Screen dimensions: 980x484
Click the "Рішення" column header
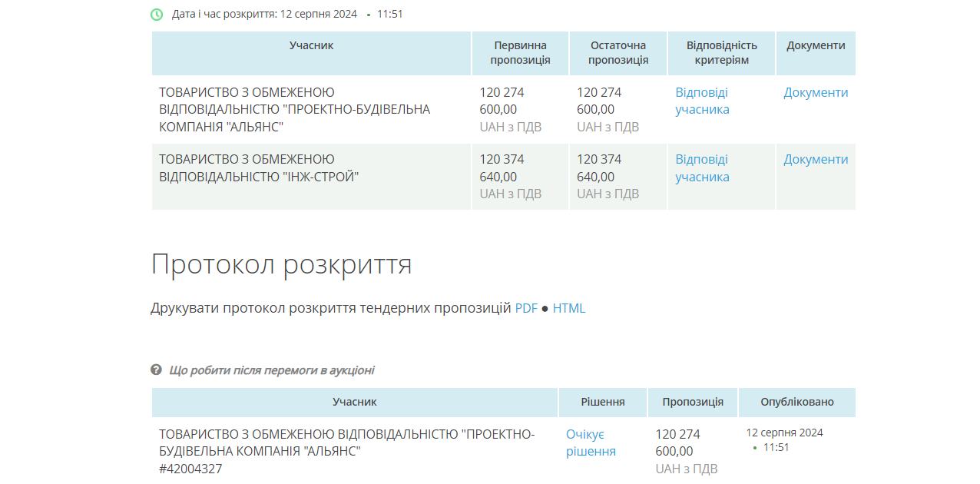[x=602, y=402]
